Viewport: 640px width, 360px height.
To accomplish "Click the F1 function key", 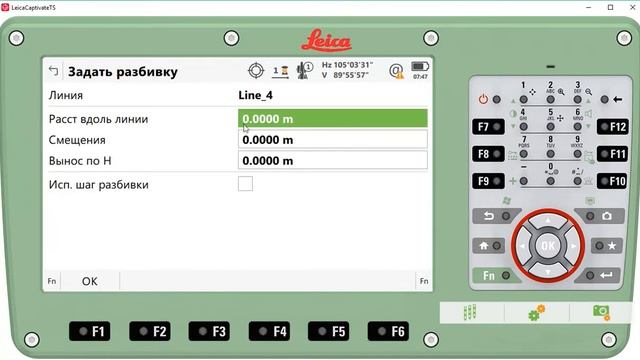I will coord(90,331).
